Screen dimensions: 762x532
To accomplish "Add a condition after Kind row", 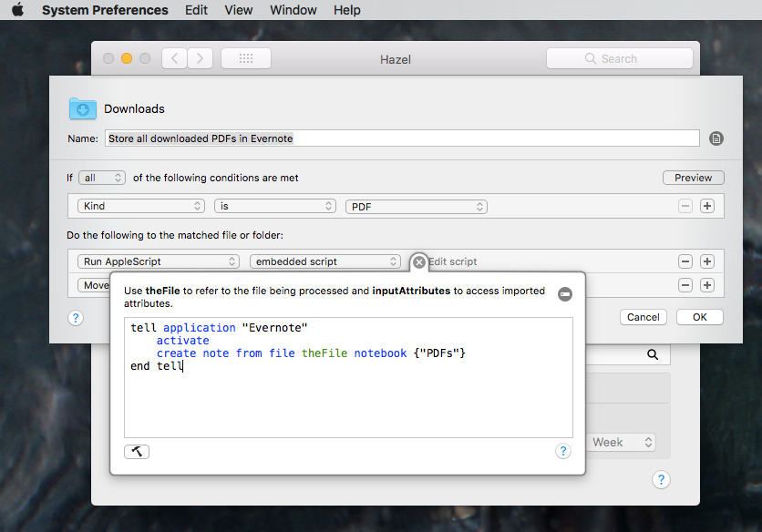I will (x=707, y=206).
